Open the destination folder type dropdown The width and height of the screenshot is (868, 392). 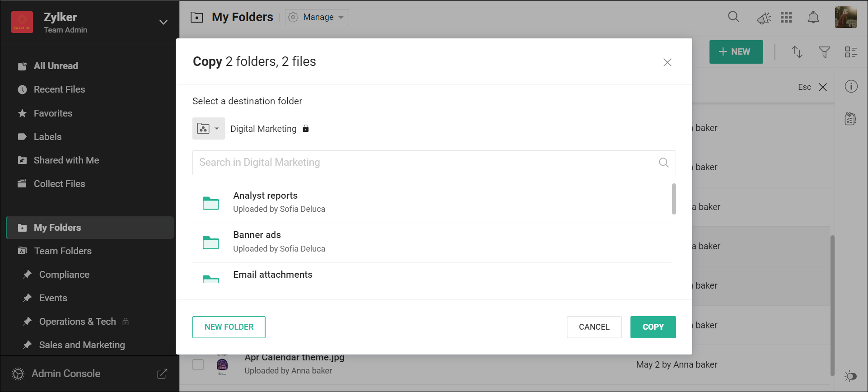point(208,129)
